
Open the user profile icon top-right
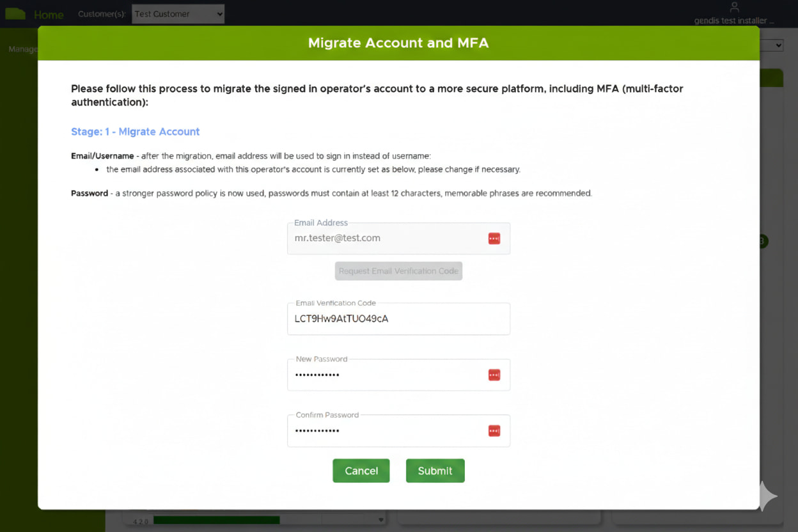click(733, 8)
